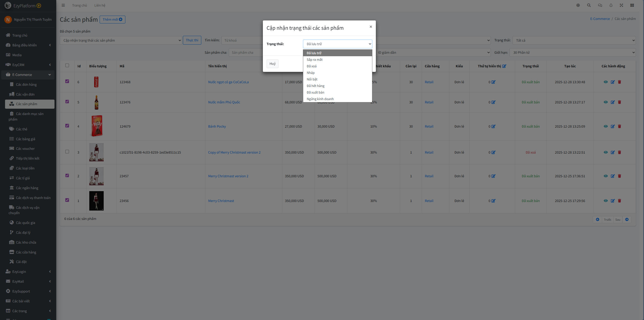Open 'Nước ngọt có ga CoCaCoLa' product link
The image size is (644, 320).
pyautogui.click(x=228, y=82)
